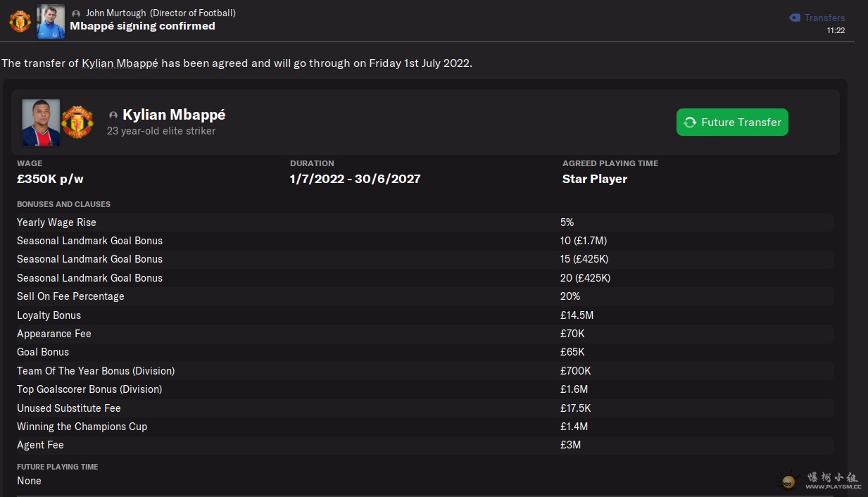
Task: Select the Agent Fee row
Action: pyautogui.click(x=422, y=445)
